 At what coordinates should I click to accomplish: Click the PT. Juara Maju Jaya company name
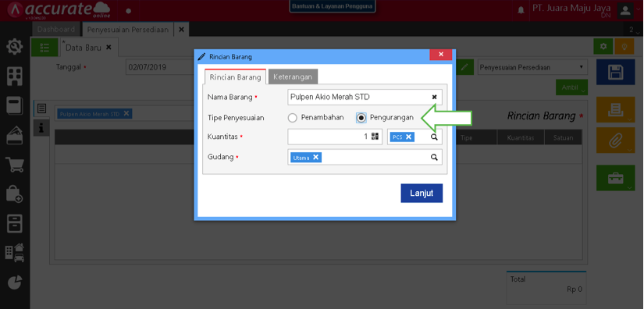pos(571,9)
